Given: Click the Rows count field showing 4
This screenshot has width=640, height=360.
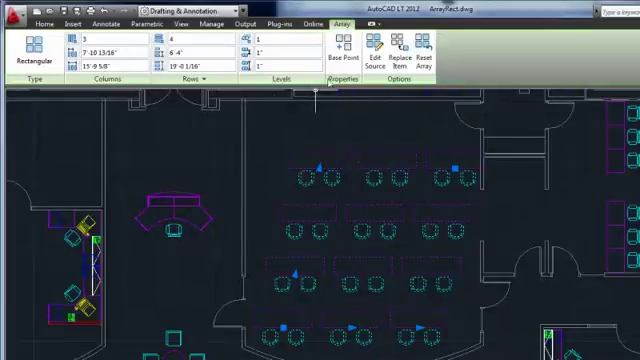Looking at the screenshot, I should [201, 39].
